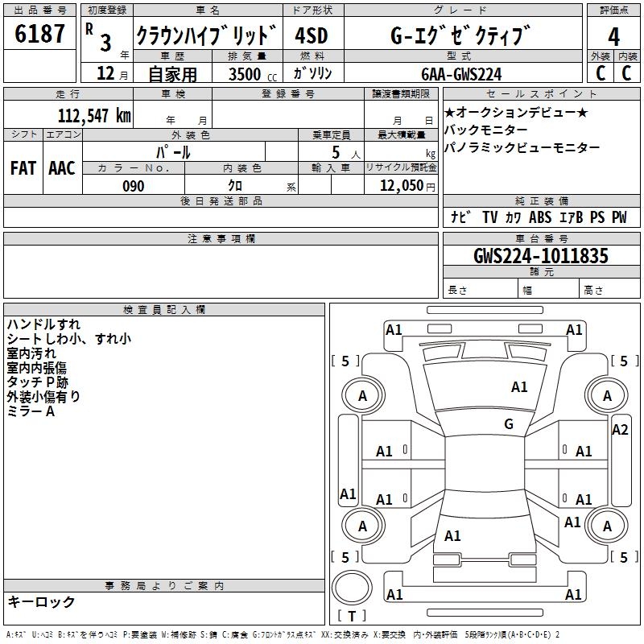
Task: Click the 後日発送部品 header
Action: point(221,200)
